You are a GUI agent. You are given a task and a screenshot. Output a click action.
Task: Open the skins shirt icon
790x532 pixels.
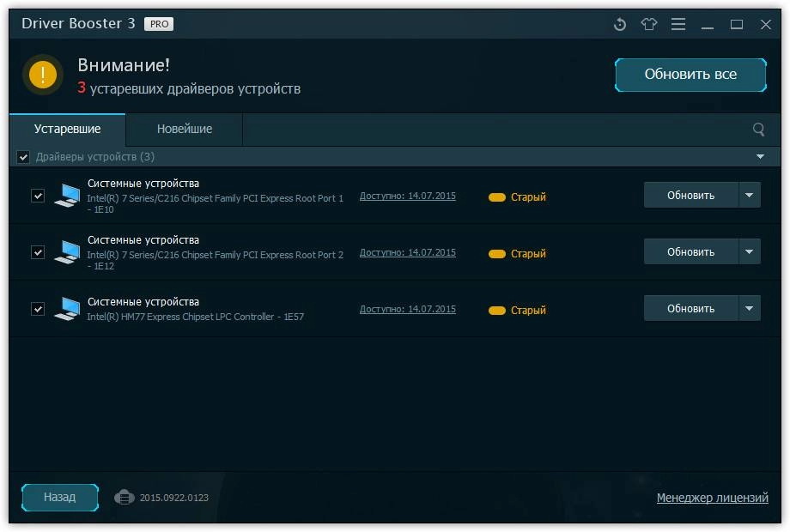pyautogui.click(x=649, y=25)
